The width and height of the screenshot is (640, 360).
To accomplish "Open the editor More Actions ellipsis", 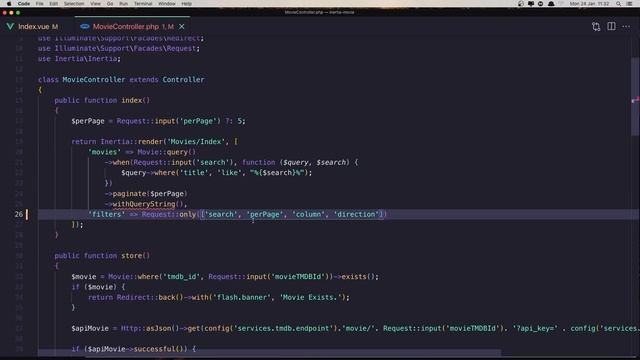I will pos(626,27).
